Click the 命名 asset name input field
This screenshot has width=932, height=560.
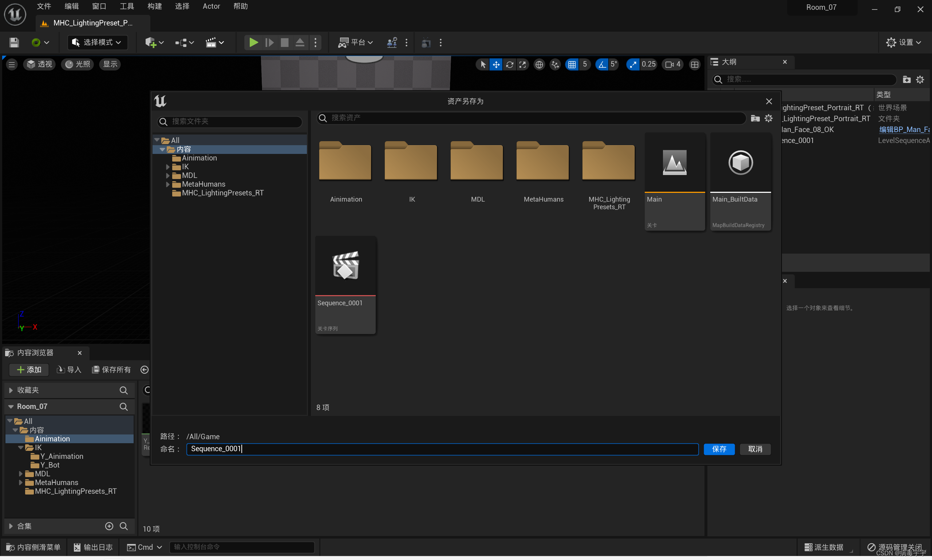pyautogui.click(x=442, y=449)
